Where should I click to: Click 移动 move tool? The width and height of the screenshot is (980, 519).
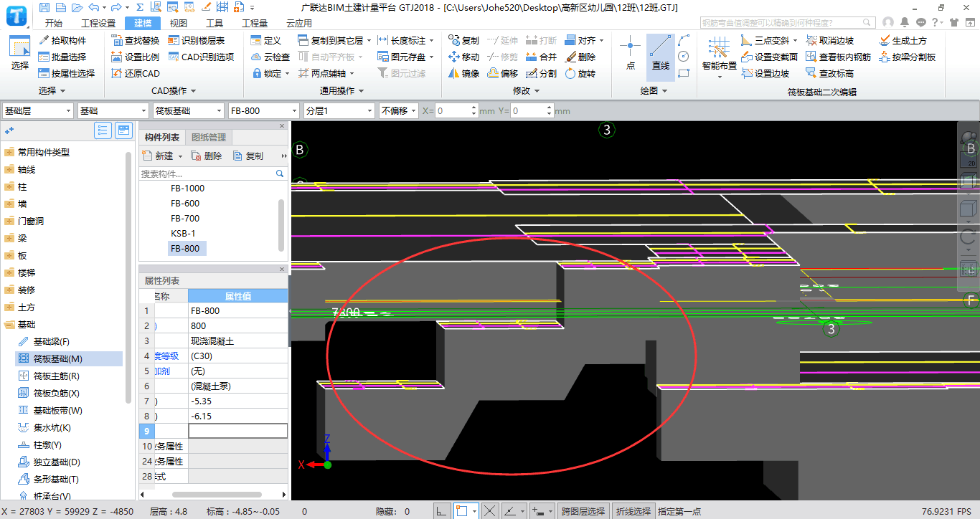click(x=463, y=57)
